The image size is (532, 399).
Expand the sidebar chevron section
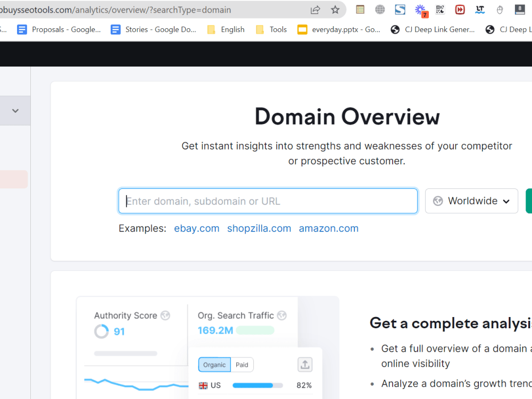[x=15, y=111]
